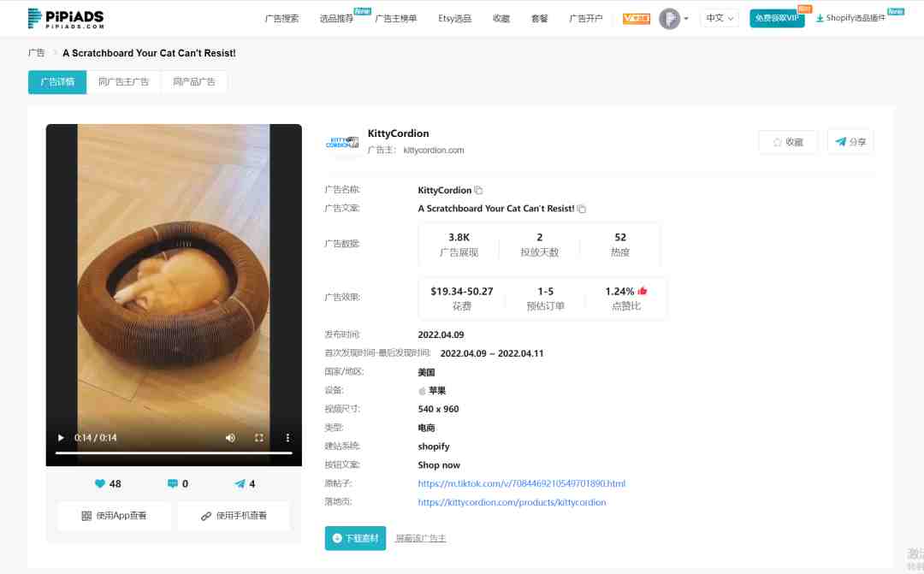The height and width of the screenshot is (574, 924).
Task: Mute the video volume icon
Action: pyautogui.click(x=230, y=438)
